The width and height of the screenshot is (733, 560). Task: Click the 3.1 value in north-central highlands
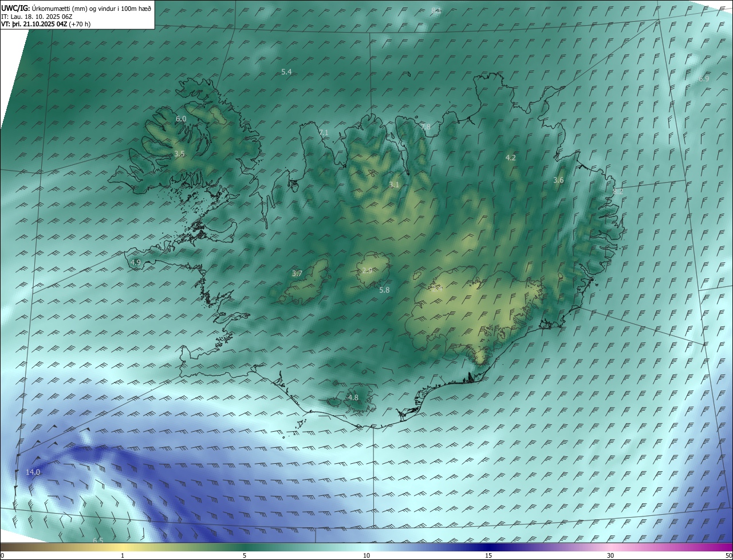point(394,184)
